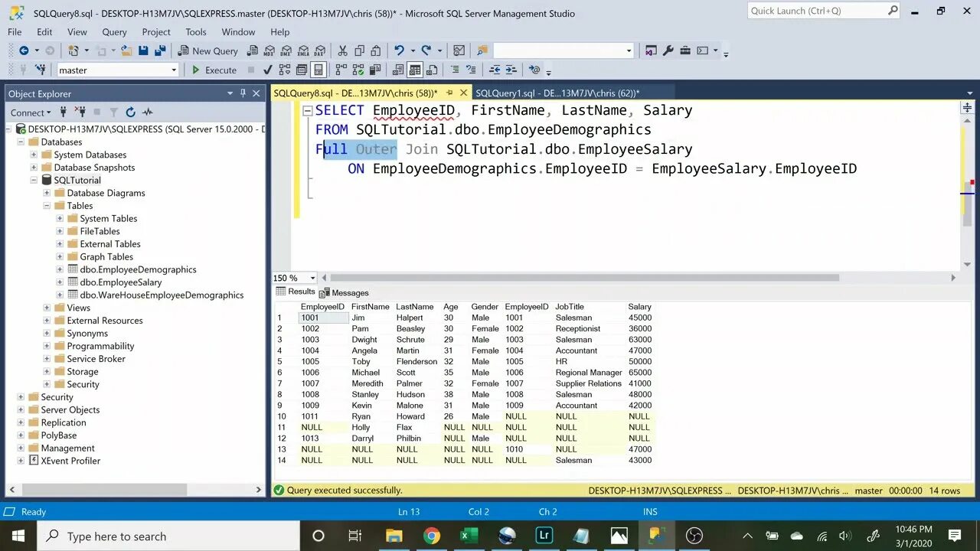Click the Database Engine Query icon
This screenshot has height=551, width=980.
click(252, 51)
